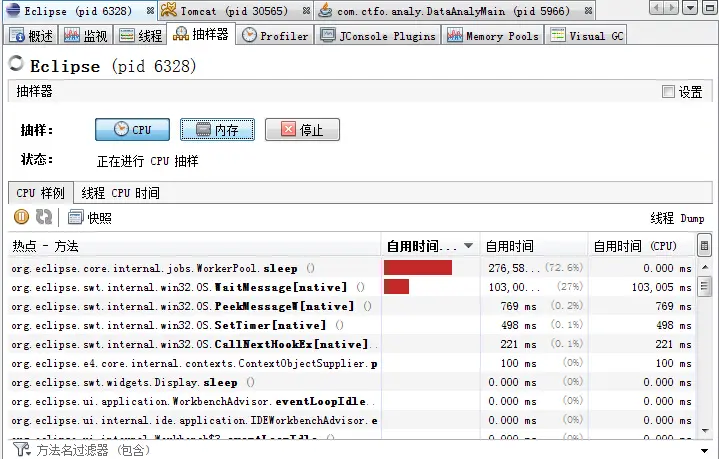Open the JConsole Plugins tab
This screenshot has height=459, width=719.
378,35
